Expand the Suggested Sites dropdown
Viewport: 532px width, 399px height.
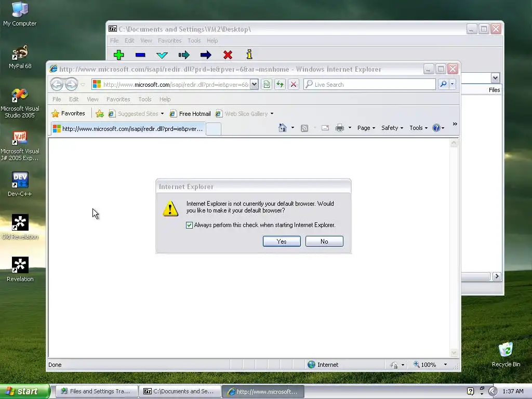(x=162, y=114)
